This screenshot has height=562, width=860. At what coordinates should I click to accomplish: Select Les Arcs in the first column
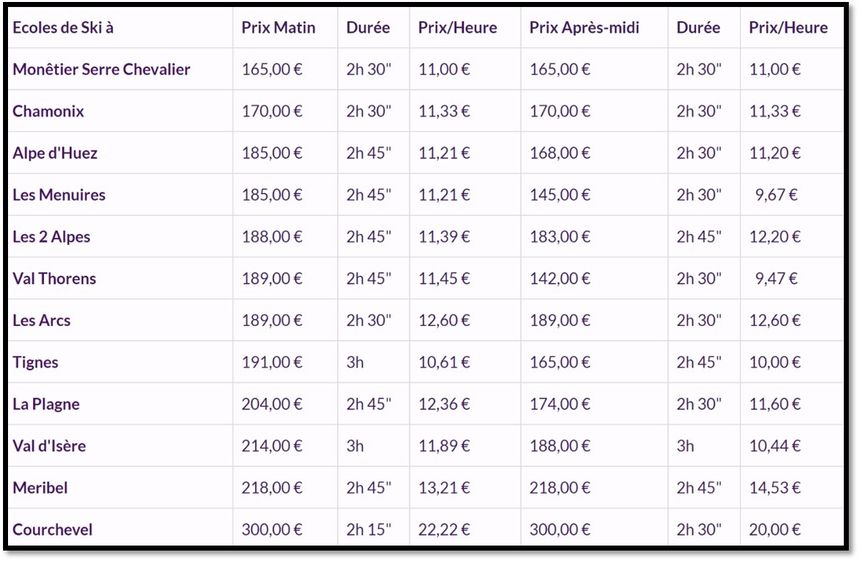[x=42, y=320]
